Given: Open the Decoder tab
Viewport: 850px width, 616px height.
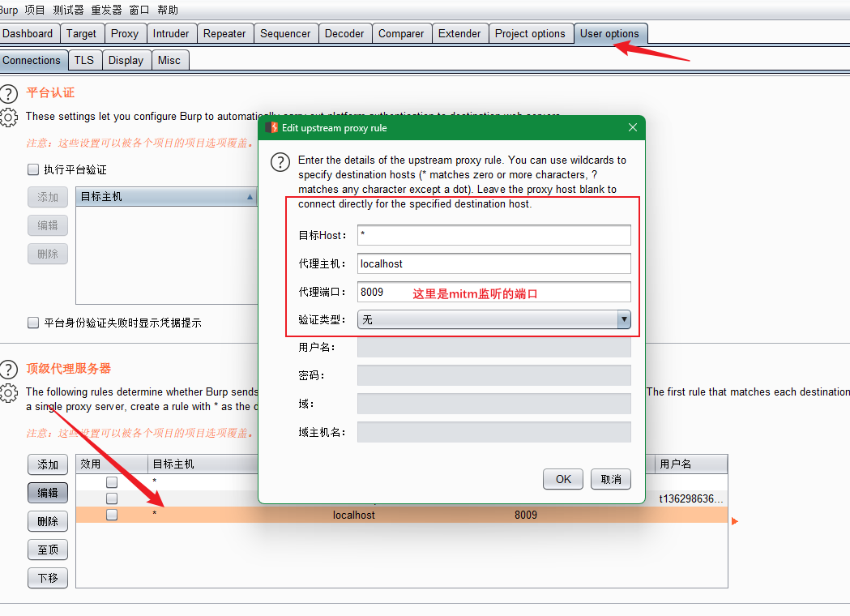Looking at the screenshot, I should pos(344,33).
